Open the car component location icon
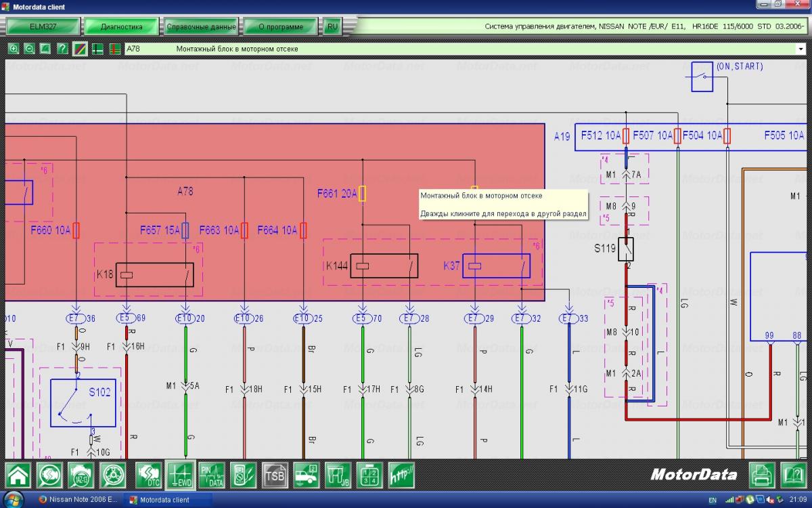 306,475
